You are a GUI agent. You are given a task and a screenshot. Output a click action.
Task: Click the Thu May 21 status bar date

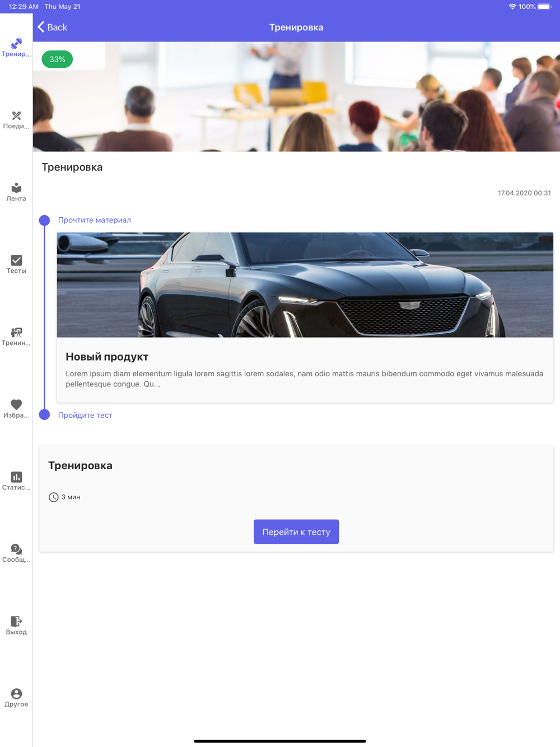click(x=62, y=7)
